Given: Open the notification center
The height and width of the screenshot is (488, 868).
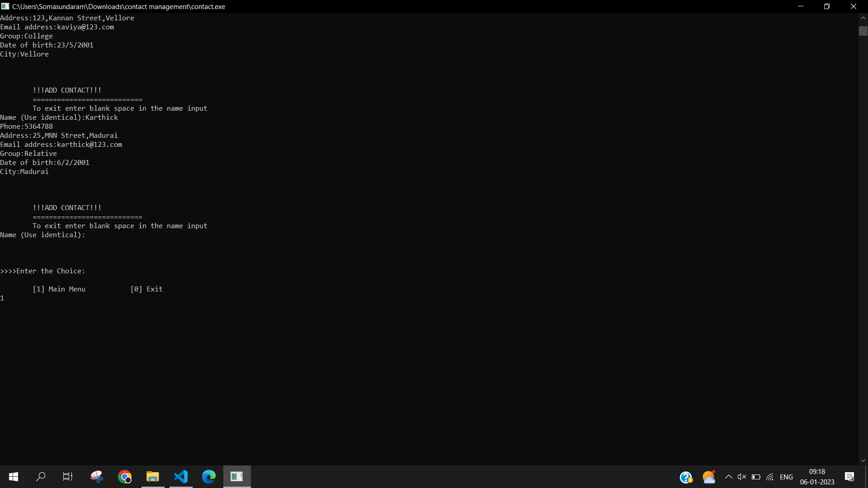Looking at the screenshot, I should [849, 477].
